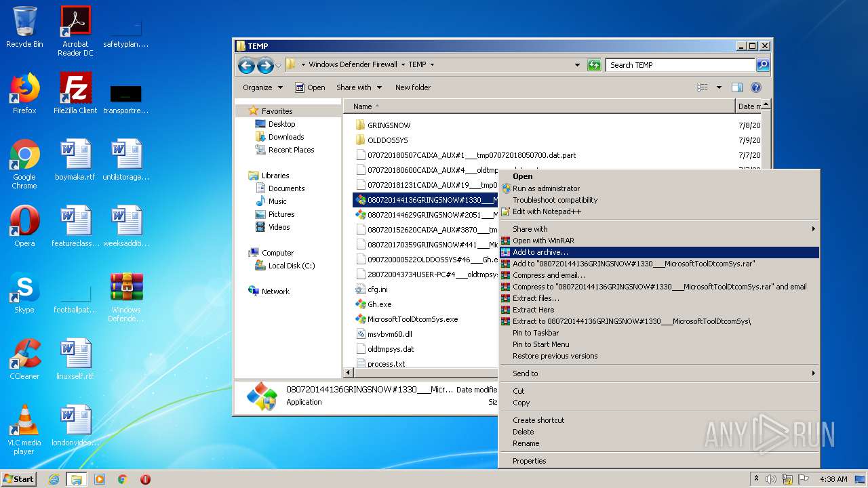Expand the address bar history dropdown
The image size is (868, 488).
click(x=577, y=65)
